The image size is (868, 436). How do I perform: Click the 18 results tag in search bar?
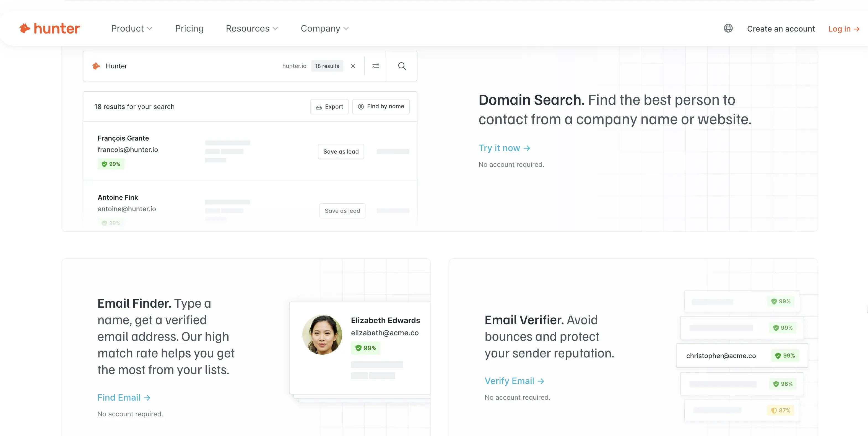[327, 66]
